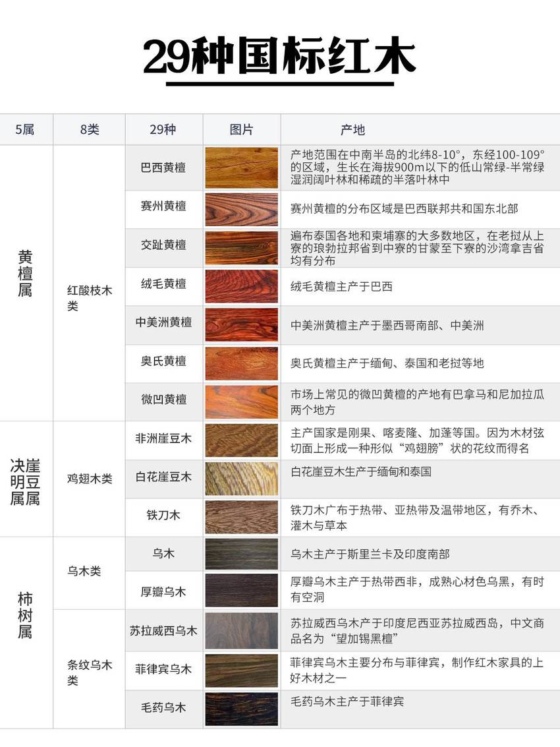560x747 pixels.
Task: Click the species name 白花崖豆木
Action: coord(163,477)
